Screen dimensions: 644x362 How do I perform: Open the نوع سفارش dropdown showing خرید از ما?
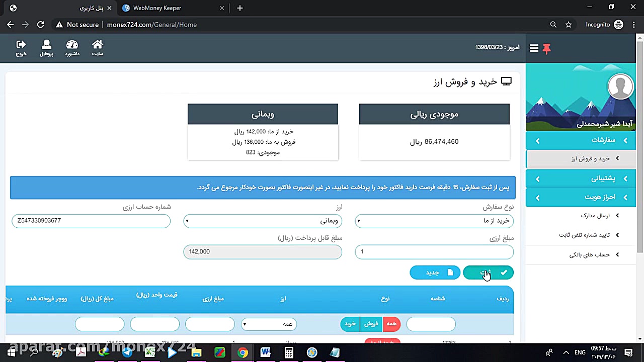click(434, 221)
